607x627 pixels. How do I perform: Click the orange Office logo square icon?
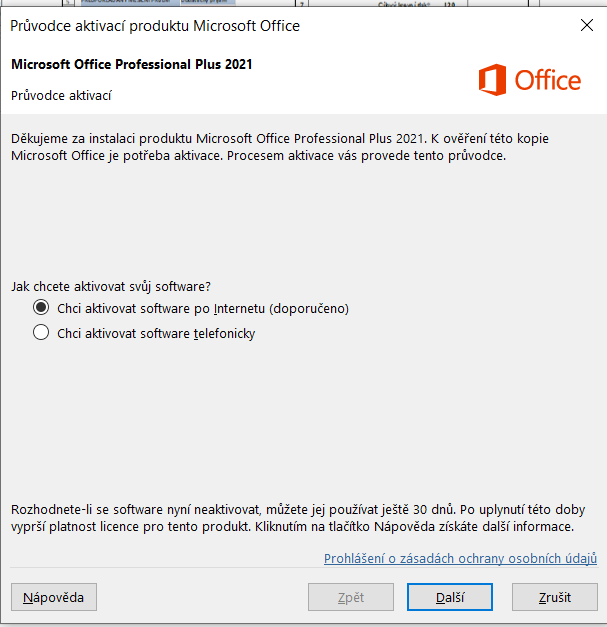pos(492,80)
